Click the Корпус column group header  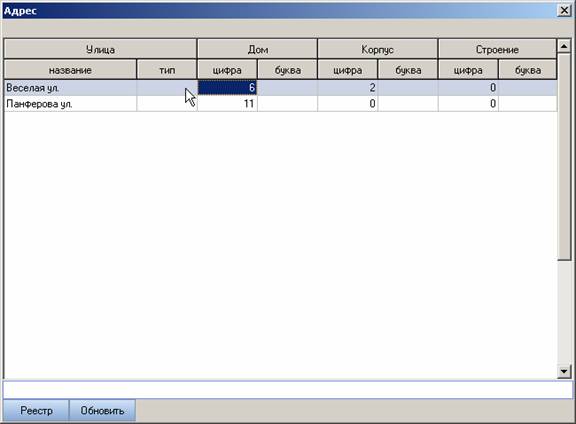(x=377, y=49)
